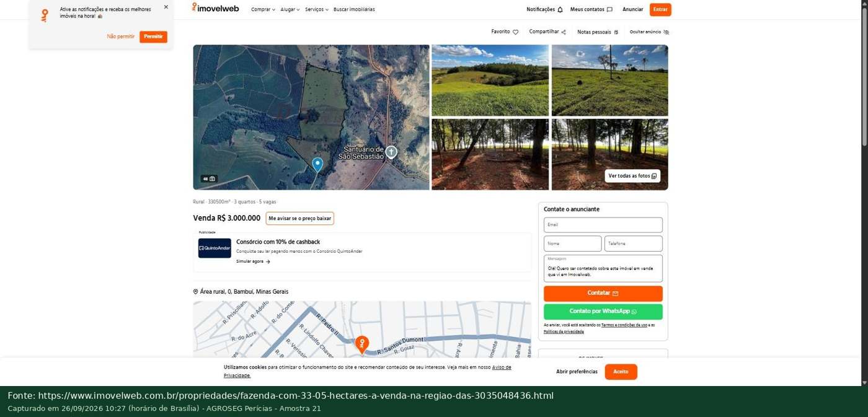Open the green hillside field photo

pyautogui.click(x=490, y=80)
